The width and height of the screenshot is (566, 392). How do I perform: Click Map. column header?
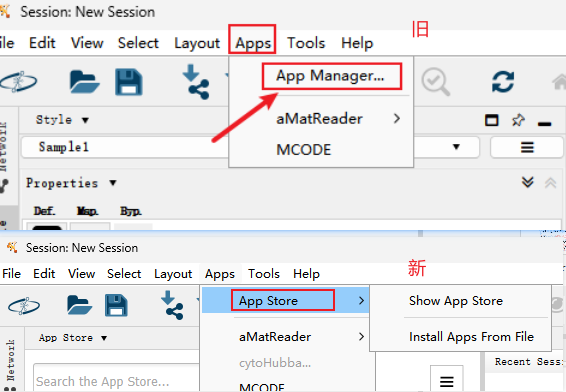87,211
